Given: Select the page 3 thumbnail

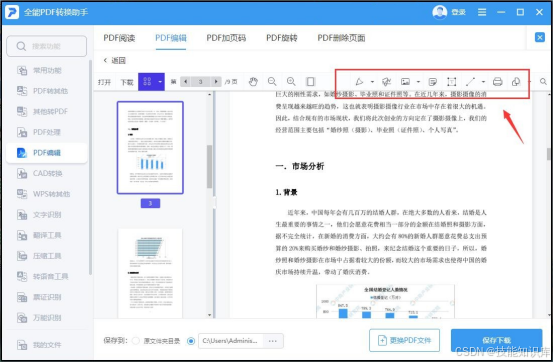Looking at the screenshot, I should [150, 147].
